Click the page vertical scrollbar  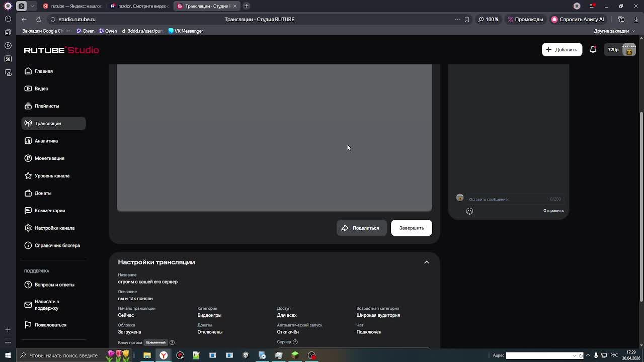[641, 206]
